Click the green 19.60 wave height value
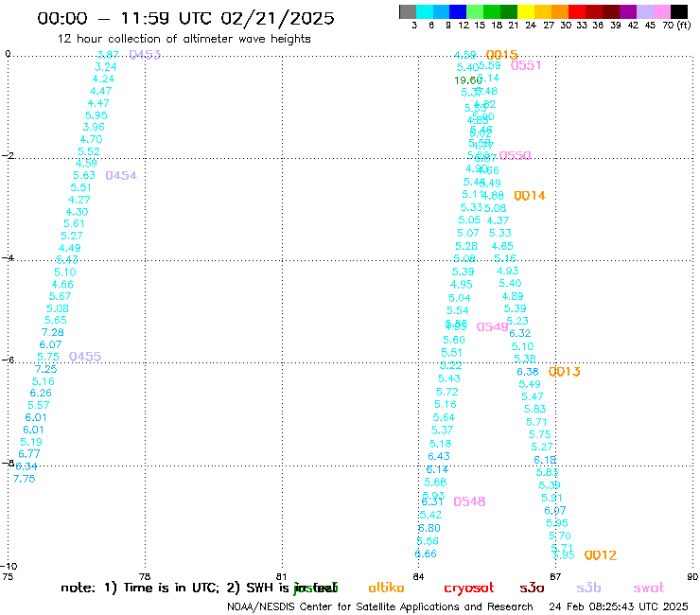Image resolution: width=700 pixels, height=615 pixels. coord(468,80)
